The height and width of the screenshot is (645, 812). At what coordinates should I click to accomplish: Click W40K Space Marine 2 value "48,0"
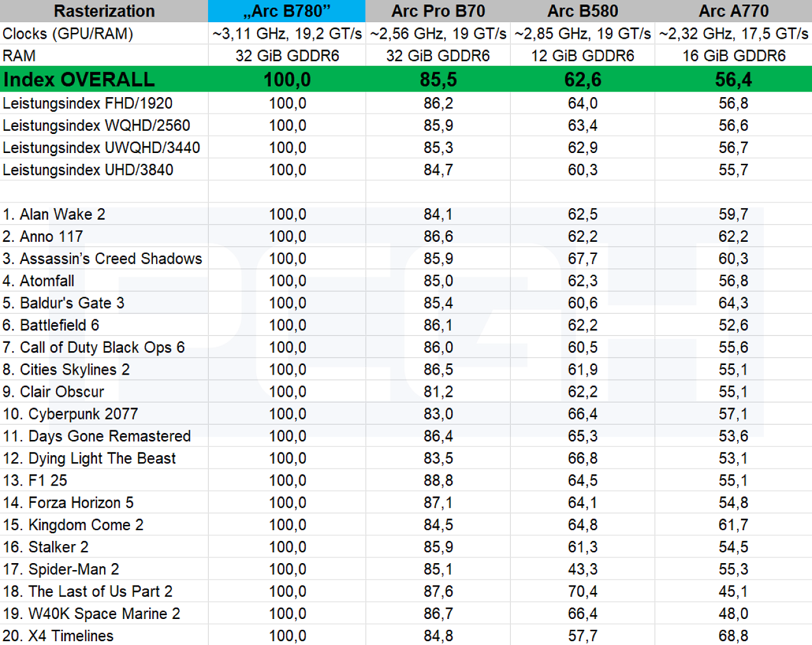pyautogui.click(x=733, y=614)
